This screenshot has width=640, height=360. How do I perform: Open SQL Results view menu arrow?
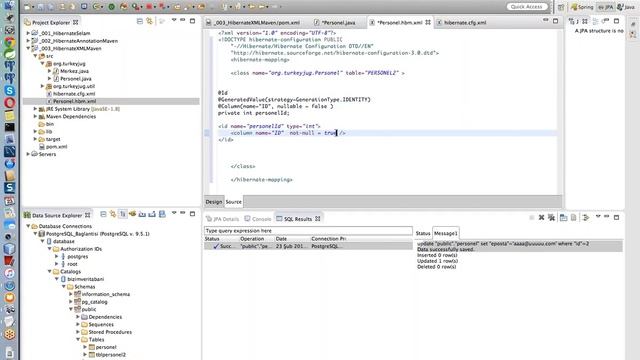(598, 217)
